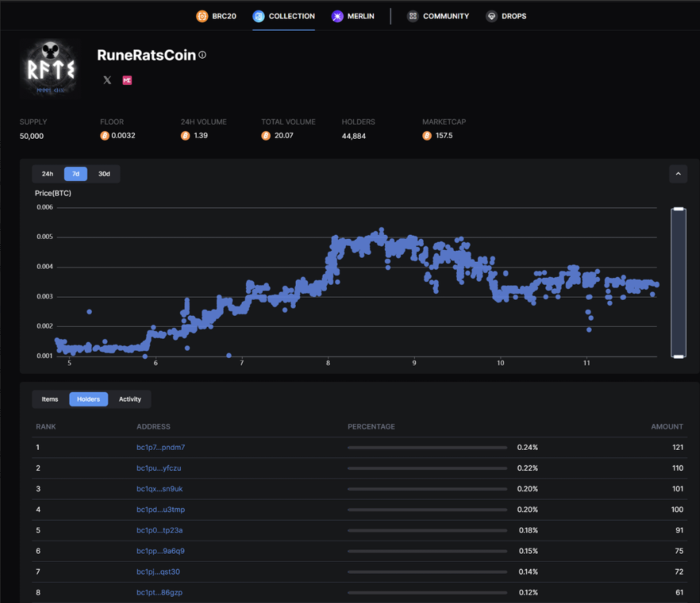Click the BRC20 coin icon in top navigation

click(x=202, y=16)
